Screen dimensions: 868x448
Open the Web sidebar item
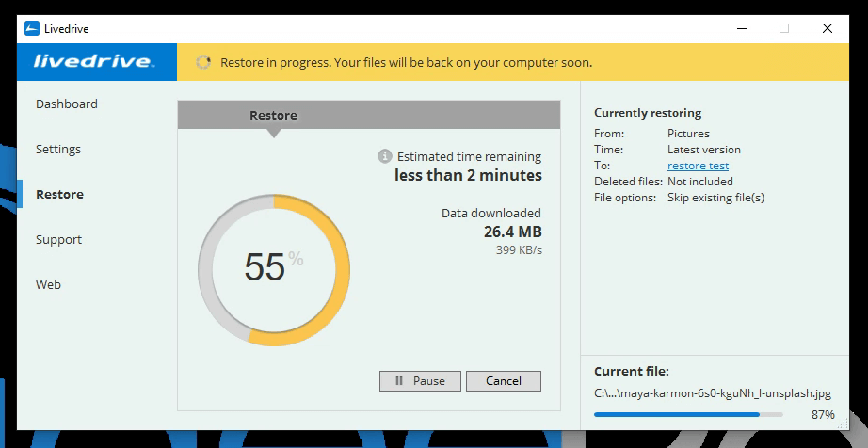point(48,284)
